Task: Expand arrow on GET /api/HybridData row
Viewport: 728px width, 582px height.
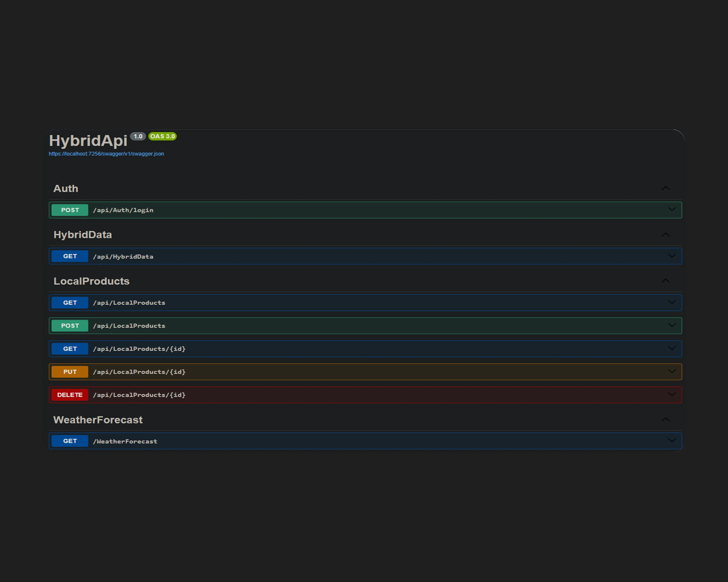Action: click(672, 256)
